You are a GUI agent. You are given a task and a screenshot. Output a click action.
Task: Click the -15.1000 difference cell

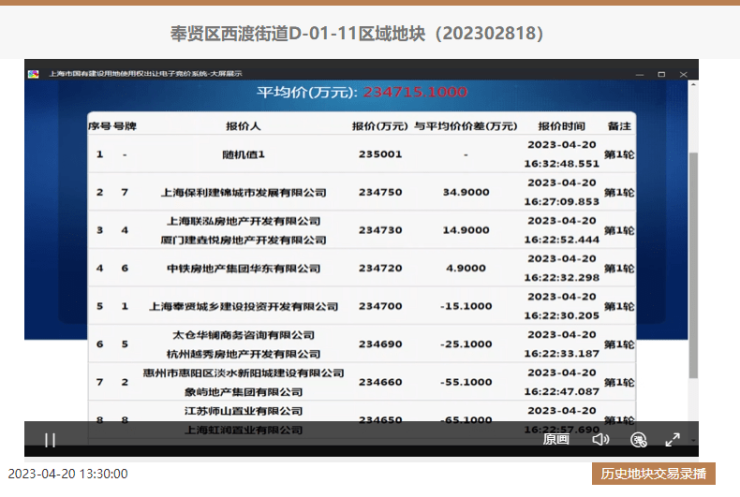pyautogui.click(x=466, y=306)
